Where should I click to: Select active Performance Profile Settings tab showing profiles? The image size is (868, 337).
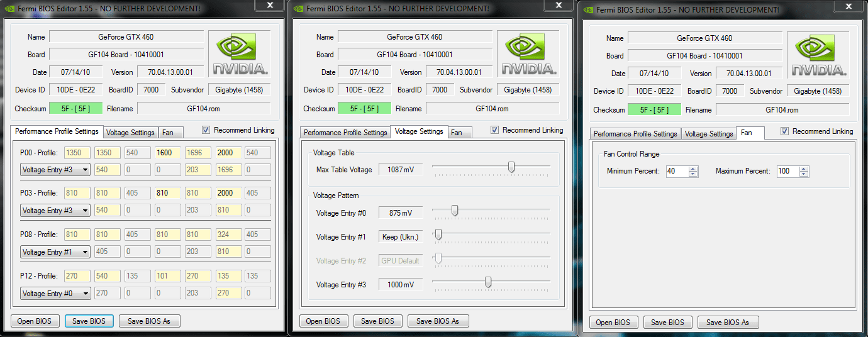57,131
